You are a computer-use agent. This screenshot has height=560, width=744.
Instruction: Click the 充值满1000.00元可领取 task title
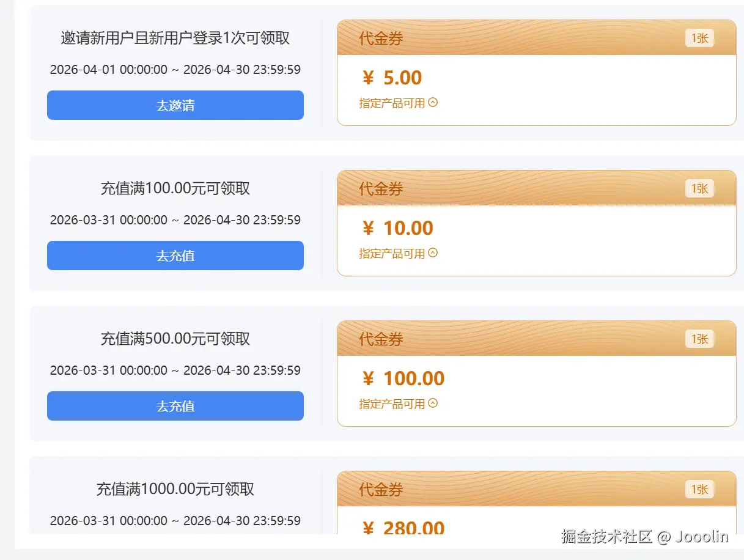(175, 489)
